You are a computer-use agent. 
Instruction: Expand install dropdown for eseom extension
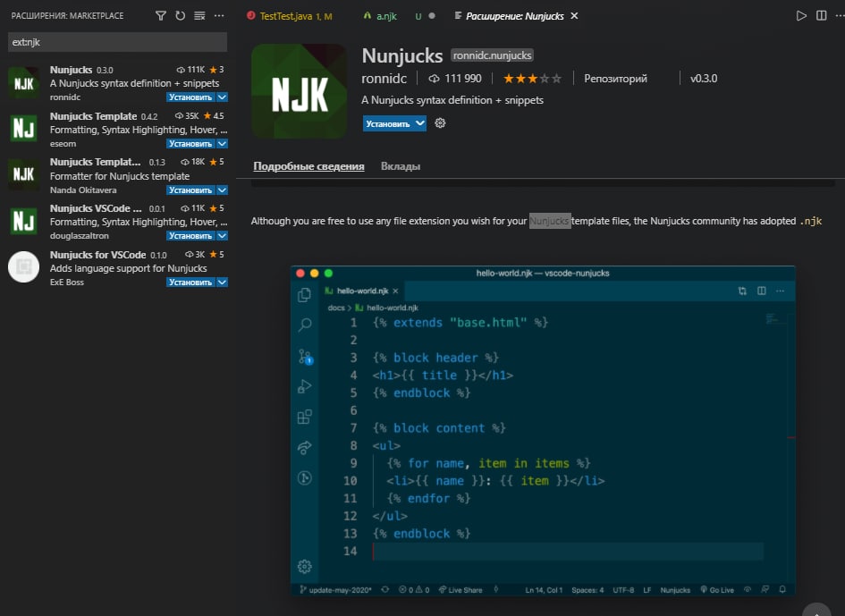coord(222,144)
